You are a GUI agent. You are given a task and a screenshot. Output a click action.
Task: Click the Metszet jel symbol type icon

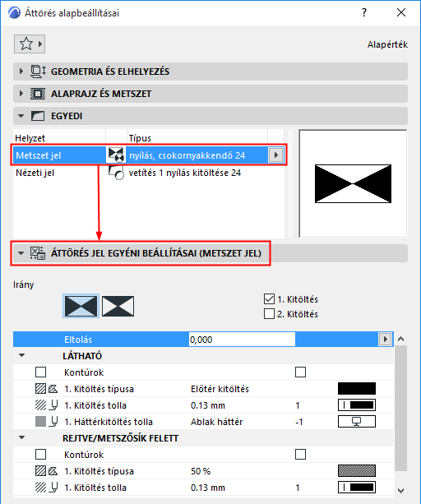point(116,155)
